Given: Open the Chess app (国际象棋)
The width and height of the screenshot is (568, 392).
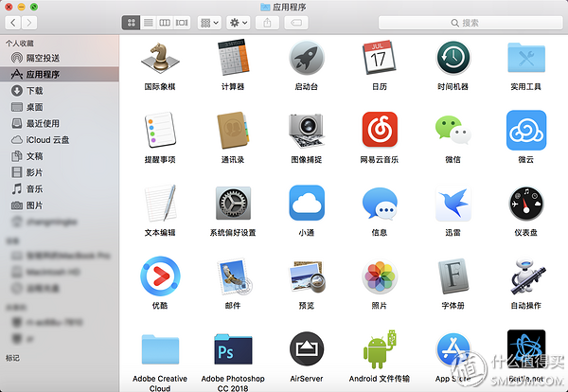Looking at the screenshot, I should [x=160, y=58].
